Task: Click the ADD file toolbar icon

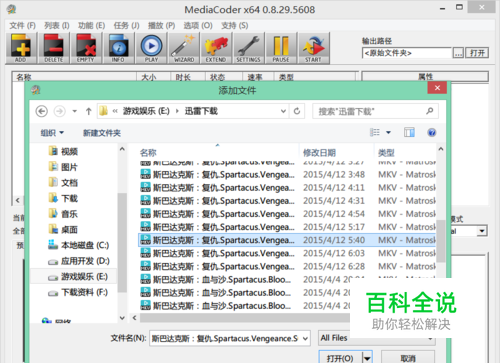Action: (x=21, y=48)
